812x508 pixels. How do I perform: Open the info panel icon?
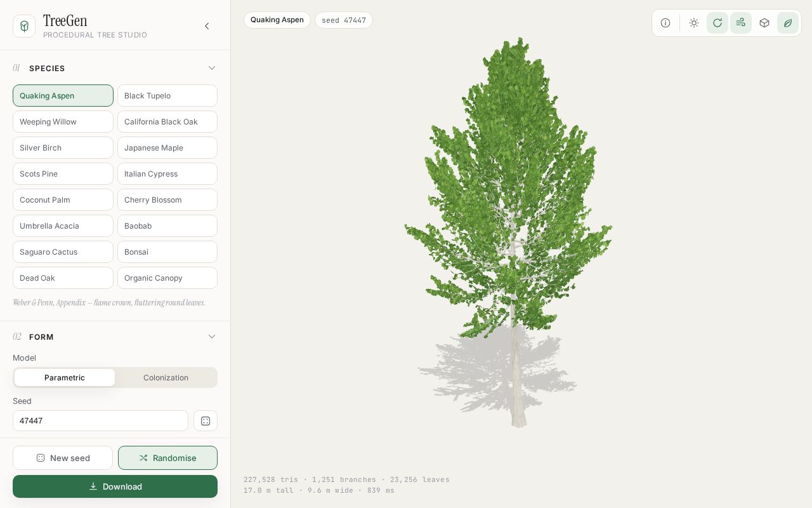coord(665,23)
